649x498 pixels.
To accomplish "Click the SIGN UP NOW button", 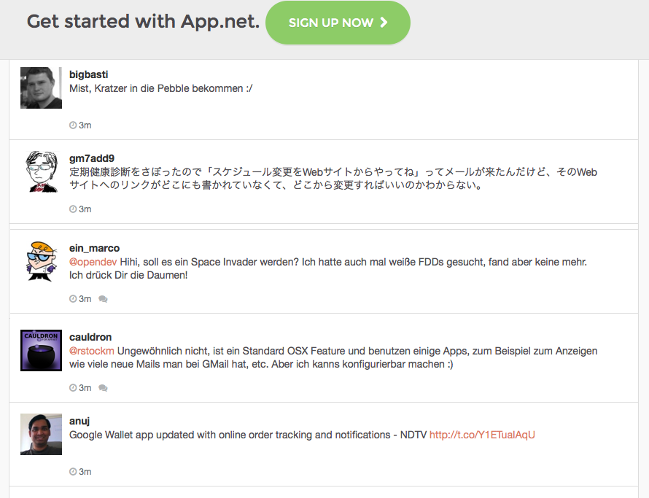I will point(338,22).
